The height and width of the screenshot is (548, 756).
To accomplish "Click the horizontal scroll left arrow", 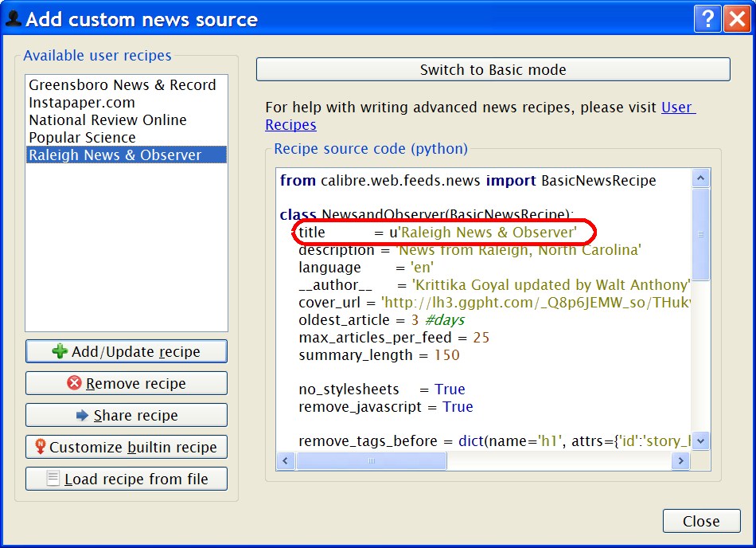I will [286, 460].
